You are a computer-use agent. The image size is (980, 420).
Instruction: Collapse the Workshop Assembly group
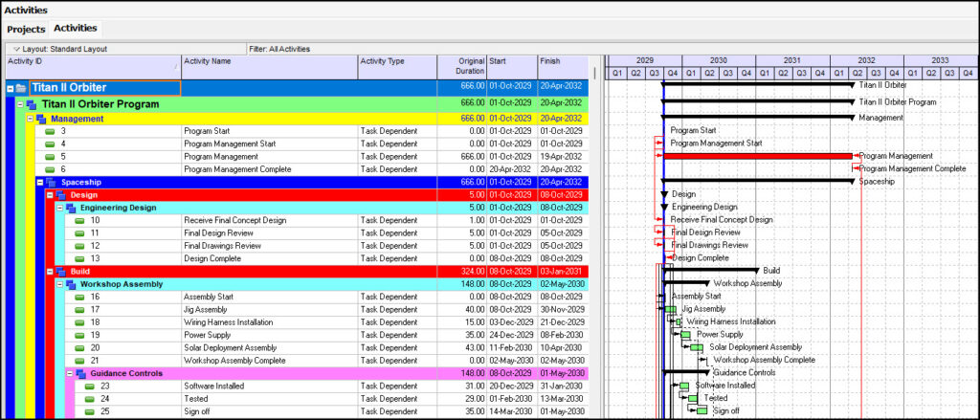tap(60, 284)
